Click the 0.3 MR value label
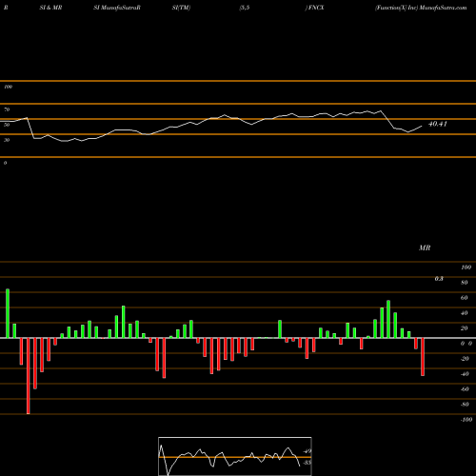 coord(439,279)
